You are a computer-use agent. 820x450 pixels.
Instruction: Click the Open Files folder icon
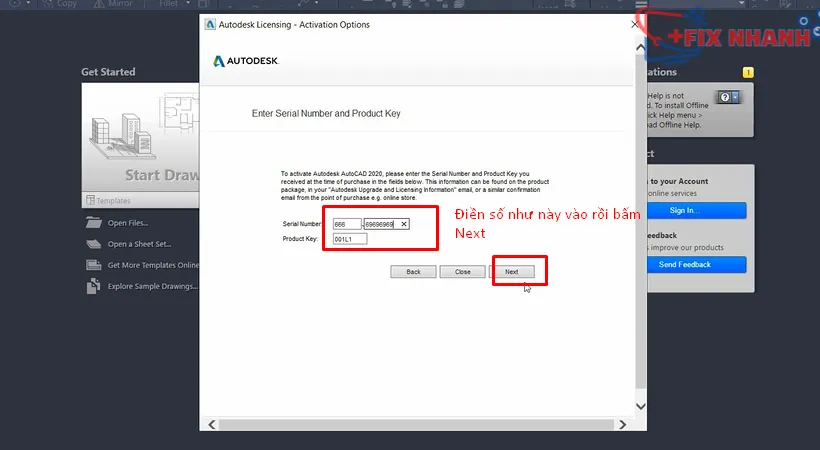94,222
